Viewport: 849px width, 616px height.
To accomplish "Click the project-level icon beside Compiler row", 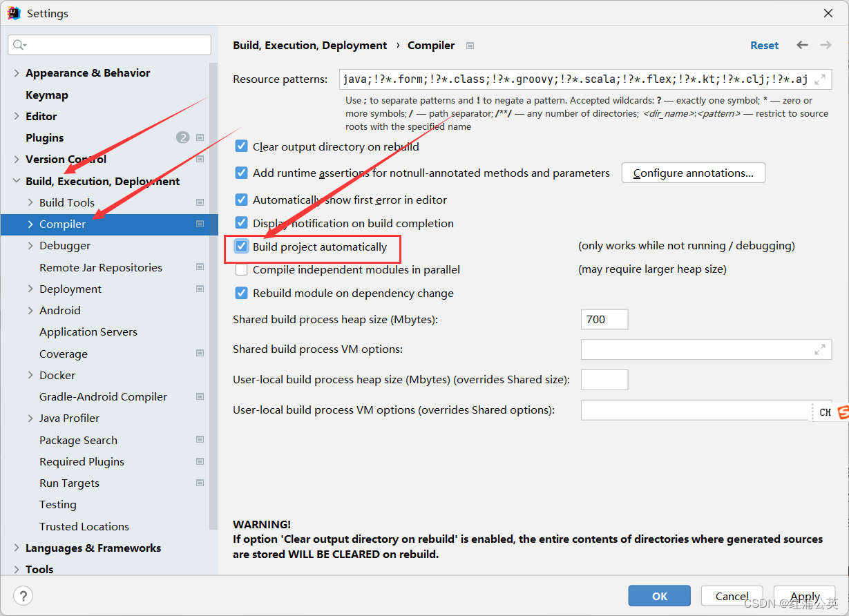I will tap(200, 224).
